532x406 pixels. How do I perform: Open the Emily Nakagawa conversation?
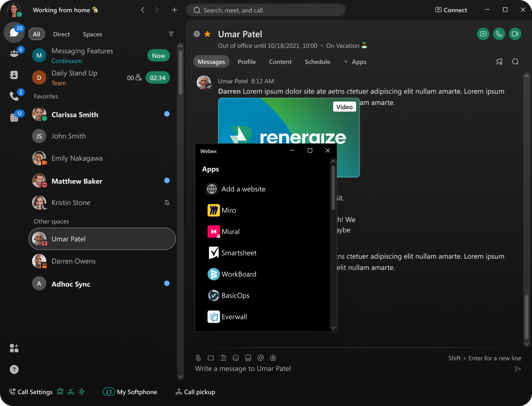click(x=102, y=158)
